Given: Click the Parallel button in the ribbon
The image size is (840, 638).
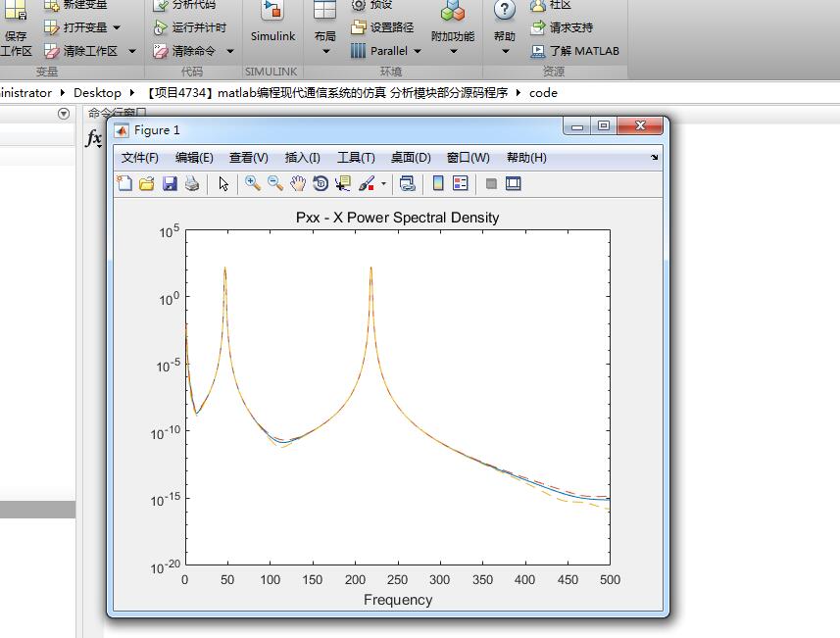Looking at the screenshot, I should pyautogui.click(x=379, y=51).
